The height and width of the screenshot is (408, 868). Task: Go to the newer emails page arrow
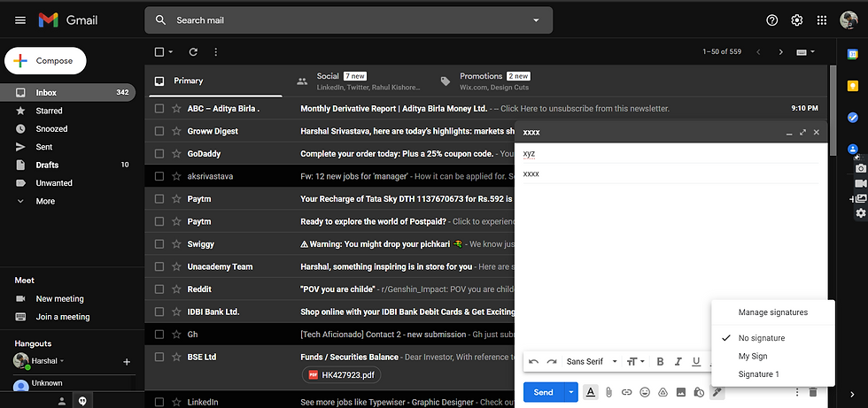(x=758, y=52)
